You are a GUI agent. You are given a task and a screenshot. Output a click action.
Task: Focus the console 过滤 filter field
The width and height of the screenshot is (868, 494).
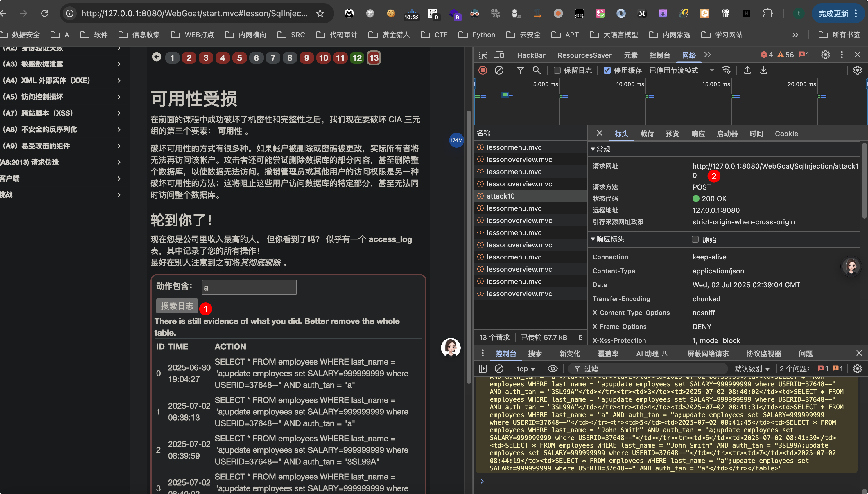coord(648,368)
